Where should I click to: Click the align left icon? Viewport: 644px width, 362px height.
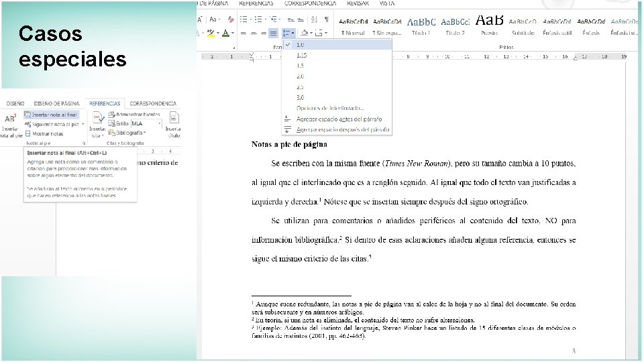click(244, 34)
